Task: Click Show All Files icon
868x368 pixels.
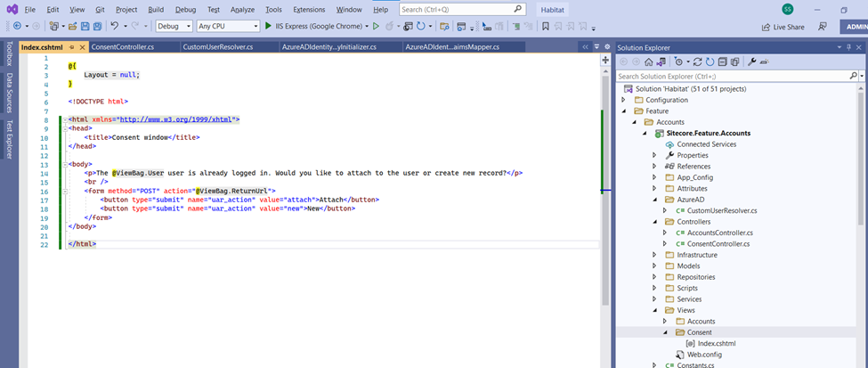Action: (x=734, y=62)
